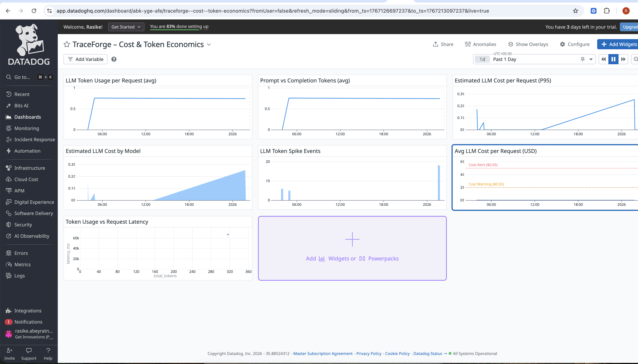Image resolution: width=638 pixels, height=364 pixels.
Task: Pin the Past 1 Day time range
Action: pyautogui.click(x=583, y=59)
